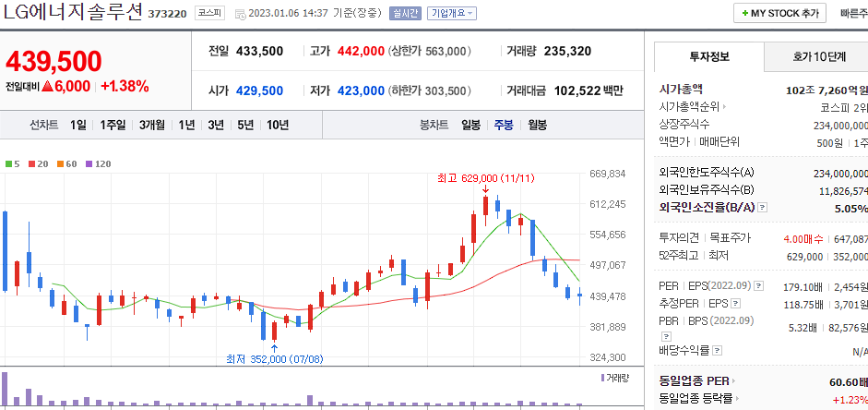This screenshot has width=868, height=410.
Task: Open the 시가총액순위 link
Action: (x=689, y=107)
